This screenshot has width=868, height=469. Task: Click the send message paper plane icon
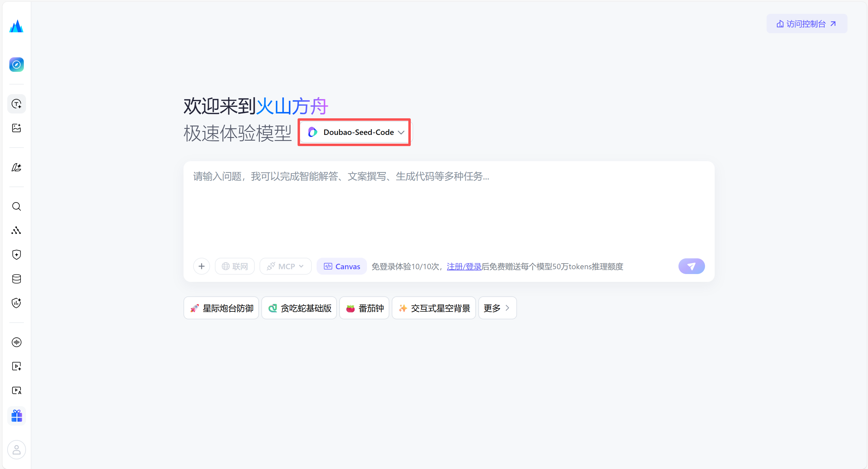(691, 266)
